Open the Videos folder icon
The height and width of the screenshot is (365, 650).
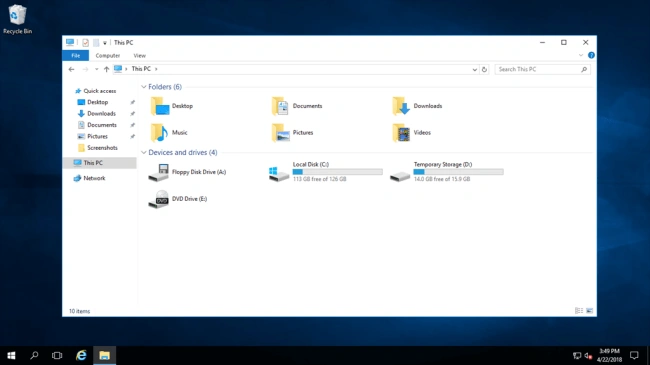tap(401, 133)
